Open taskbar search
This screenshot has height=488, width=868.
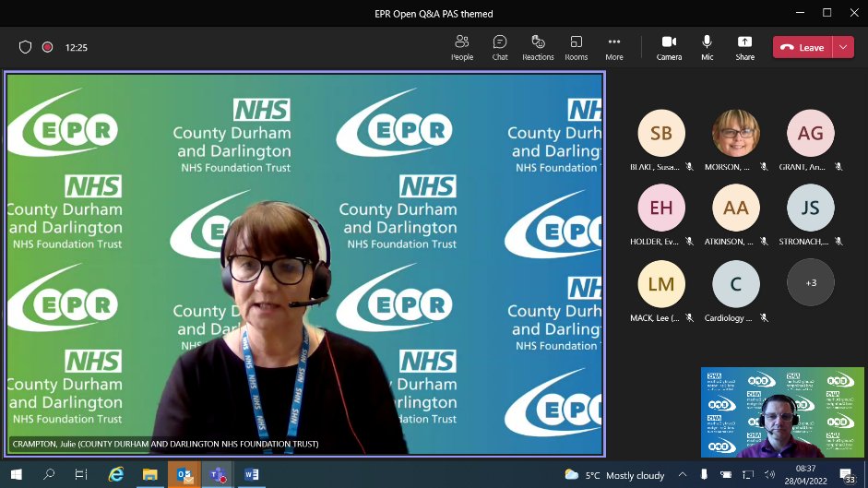[x=49, y=475]
